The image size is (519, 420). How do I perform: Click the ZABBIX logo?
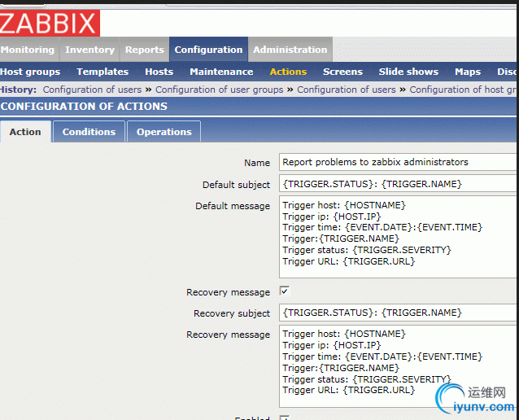(x=50, y=23)
